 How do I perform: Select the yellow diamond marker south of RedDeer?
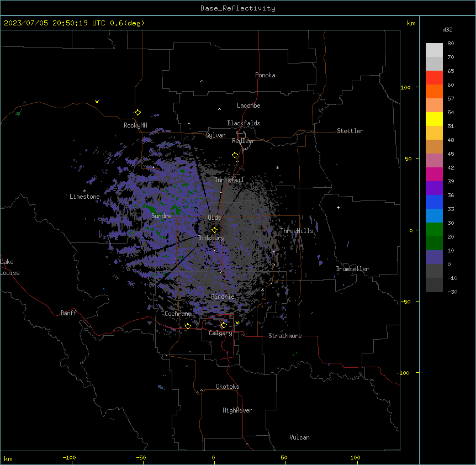point(235,155)
